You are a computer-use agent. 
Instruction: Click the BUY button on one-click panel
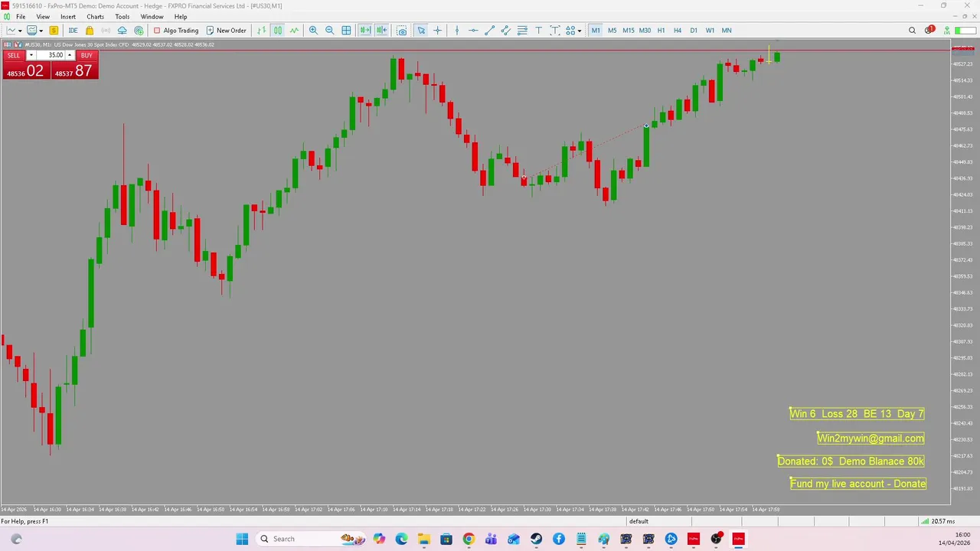click(x=87, y=55)
